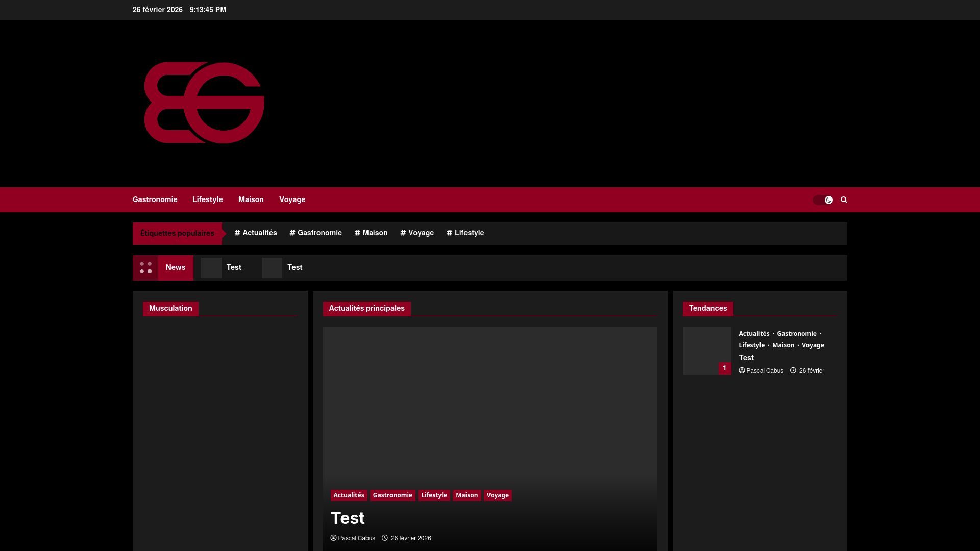Toggle the dark mode moon switch
Image resolution: width=980 pixels, height=551 pixels.
[823, 200]
